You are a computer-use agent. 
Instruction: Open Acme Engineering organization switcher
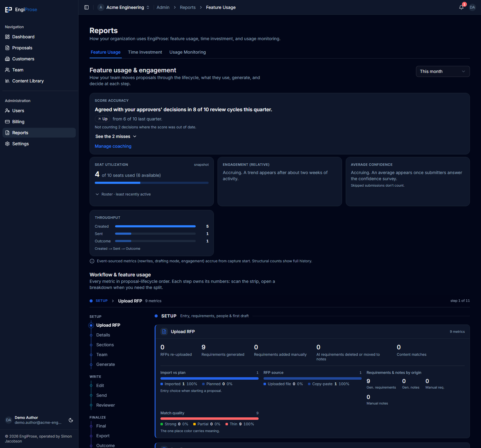(x=124, y=7)
